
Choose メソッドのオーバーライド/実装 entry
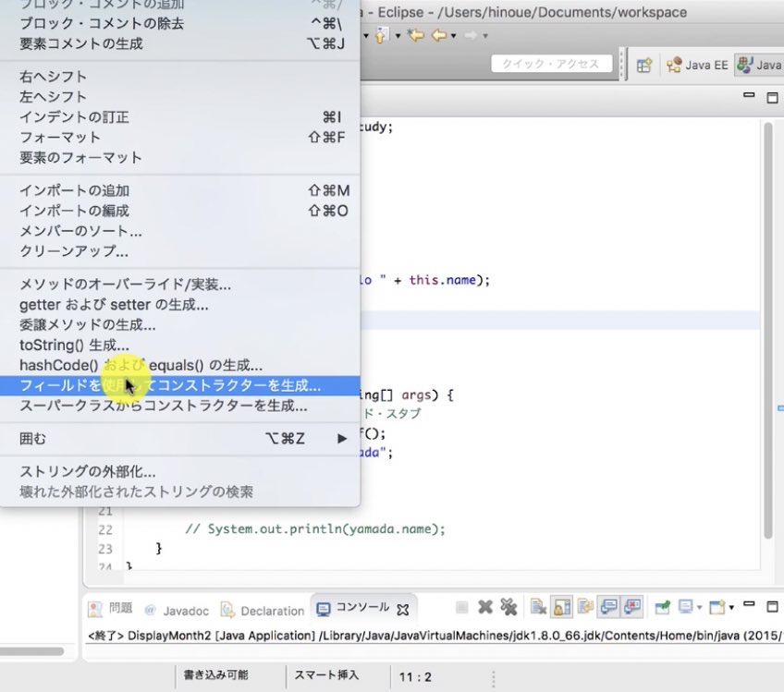pyautogui.click(x=180, y=285)
